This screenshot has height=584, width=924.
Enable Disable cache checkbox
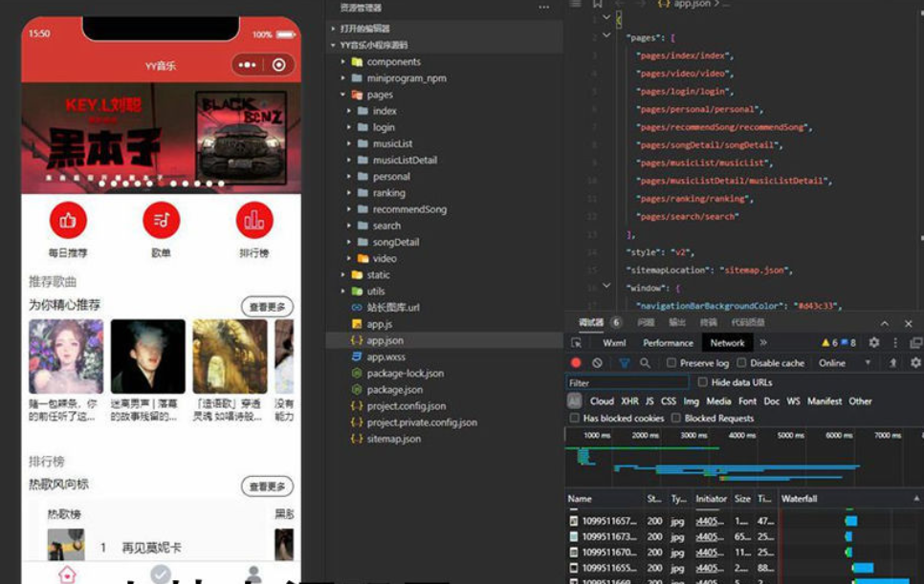point(741,362)
